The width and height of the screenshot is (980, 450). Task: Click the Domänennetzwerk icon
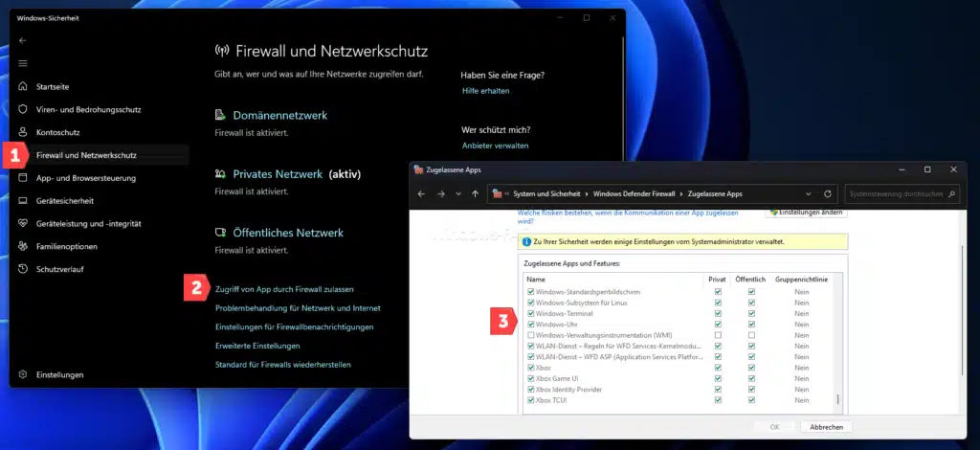pos(220,115)
